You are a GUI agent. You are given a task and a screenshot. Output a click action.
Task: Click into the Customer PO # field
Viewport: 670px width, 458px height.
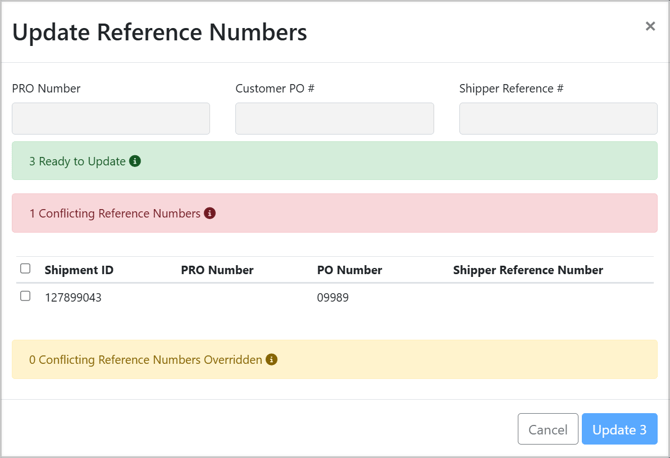(x=334, y=118)
